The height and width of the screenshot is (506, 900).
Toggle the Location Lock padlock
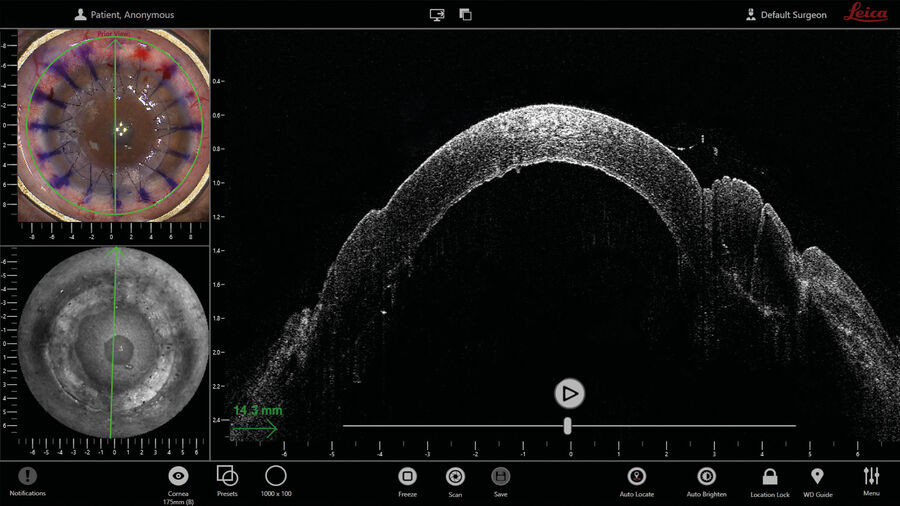pyautogui.click(x=770, y=476)
